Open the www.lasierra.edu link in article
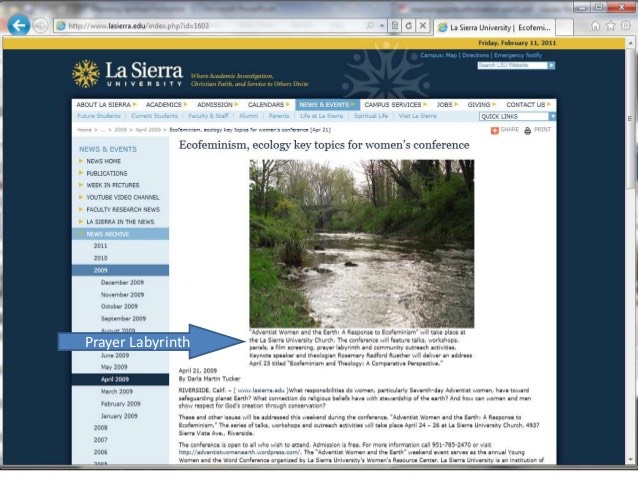This screenshot has height=479, width=638. click(261, 390)
